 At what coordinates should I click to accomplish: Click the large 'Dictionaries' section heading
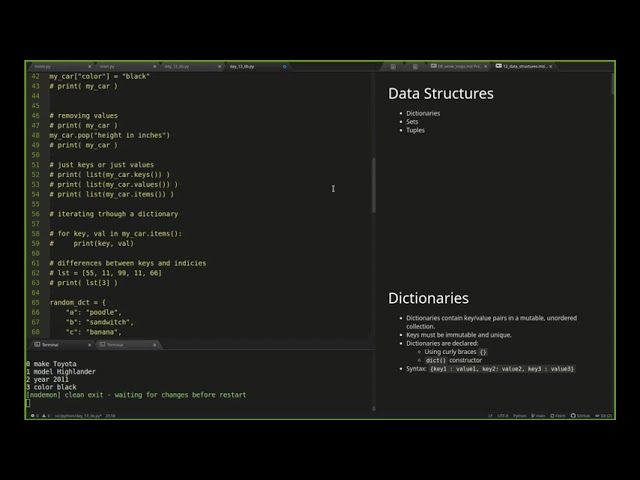[428, 298]
